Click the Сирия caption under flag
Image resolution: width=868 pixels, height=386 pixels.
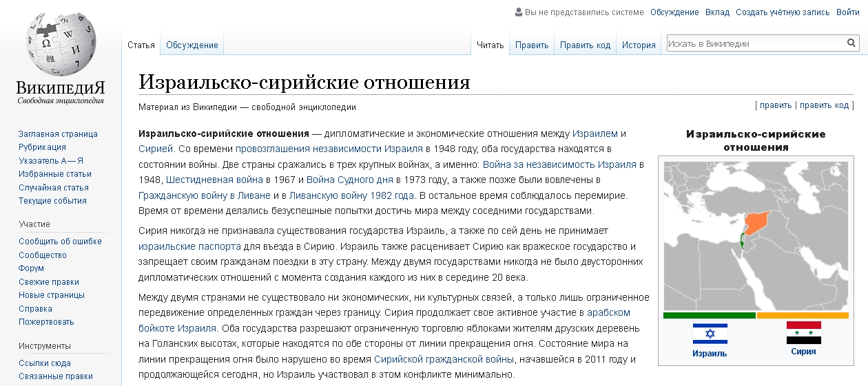[x=803, y=352]
